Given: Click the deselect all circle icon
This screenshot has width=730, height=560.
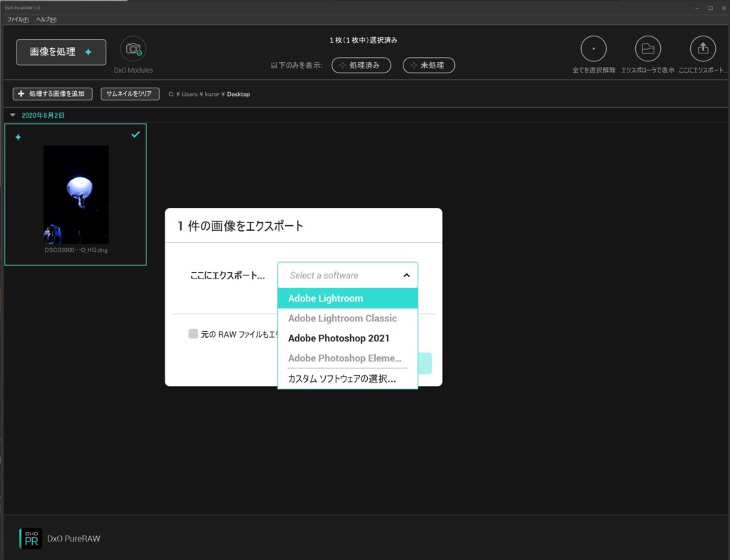Looking at the screenshot, I should (x=594, y=49).
